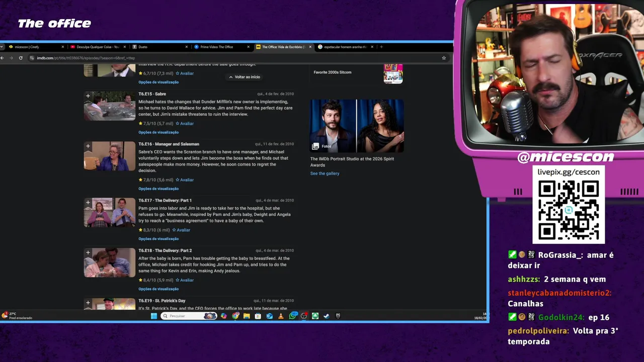Open the T6.E19 St. Patrick's Day title
This screenshot has width=644, height=362.
[162, 301]
